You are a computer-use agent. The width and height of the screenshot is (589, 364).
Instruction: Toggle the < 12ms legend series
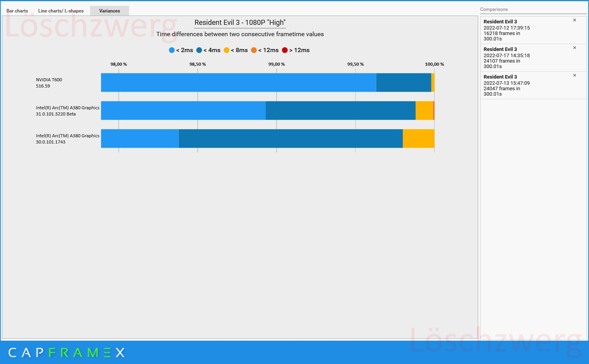[265, 50]
